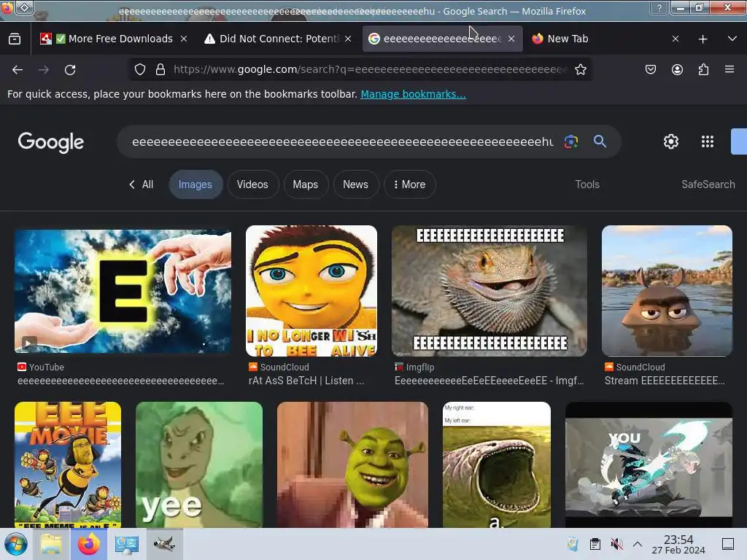The width and height of the screenshot is (747, 560).
Task: Close the More Free Downloads tab
Action: pyautogui.click(x=184, y=39)
